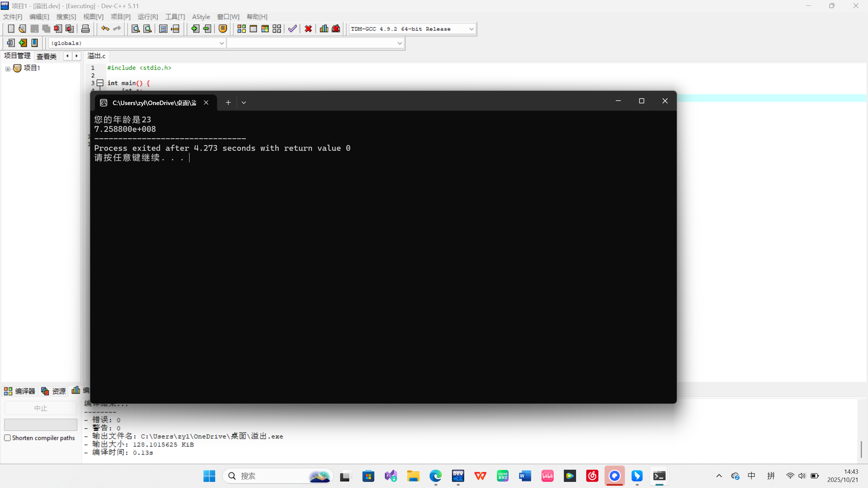Viewport: 868px width, 488px height.
Task: Click the Find magnifier icon
Action: point(135,29)
